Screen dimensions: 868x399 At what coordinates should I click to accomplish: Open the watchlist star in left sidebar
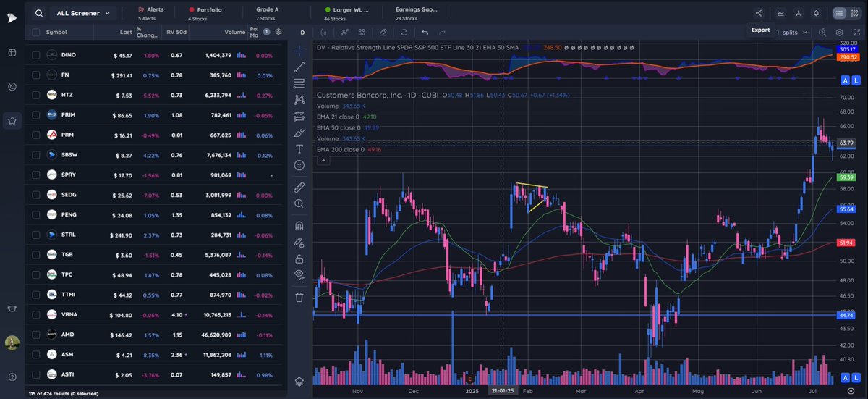pos(12,121)
